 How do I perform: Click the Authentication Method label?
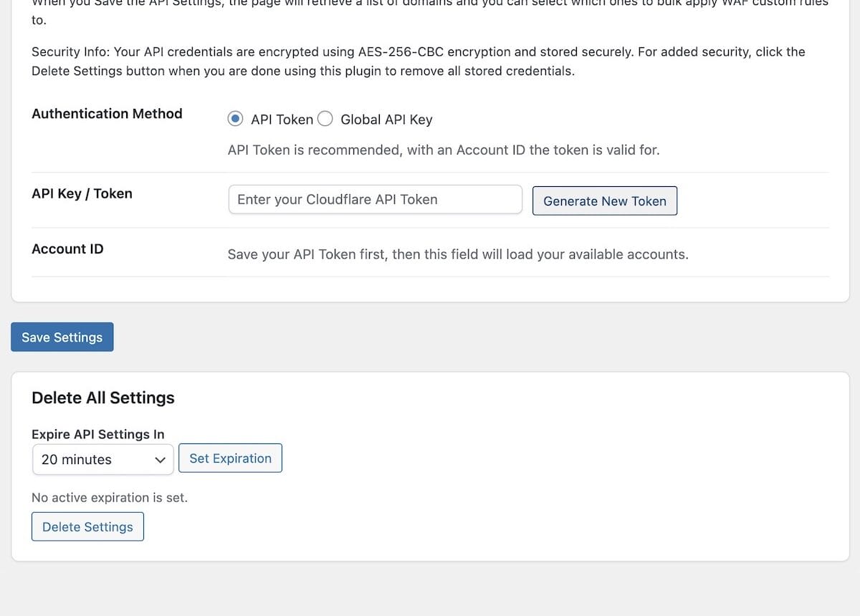[107, 113]
